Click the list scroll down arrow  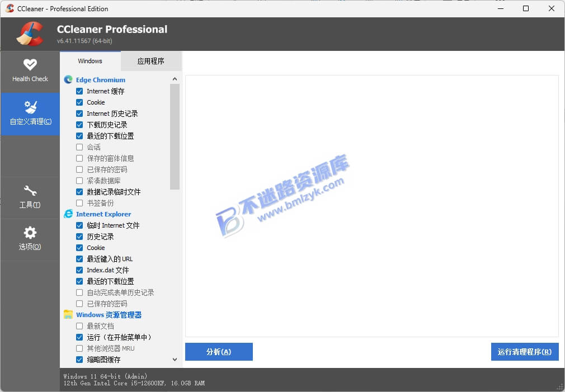tap(175, 360)
